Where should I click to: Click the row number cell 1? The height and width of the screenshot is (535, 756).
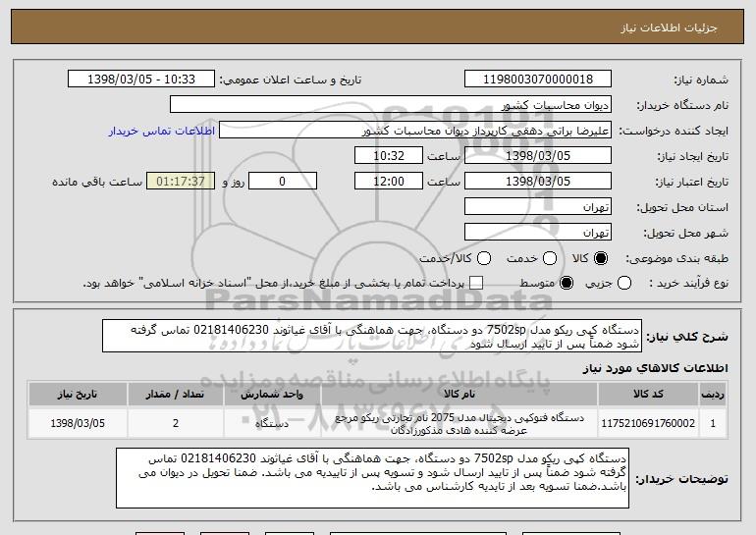(x=713, y=423)
